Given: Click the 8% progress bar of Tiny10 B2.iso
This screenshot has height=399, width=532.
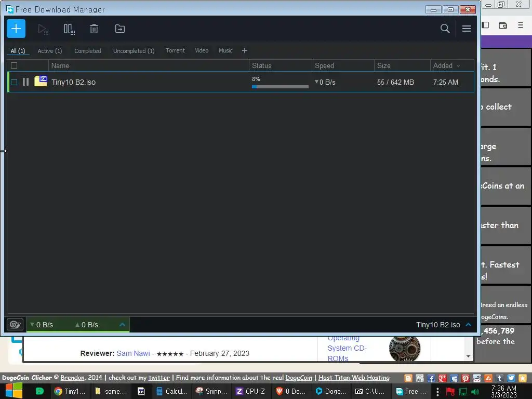Looking at the screenshot, I should [280, 87].
